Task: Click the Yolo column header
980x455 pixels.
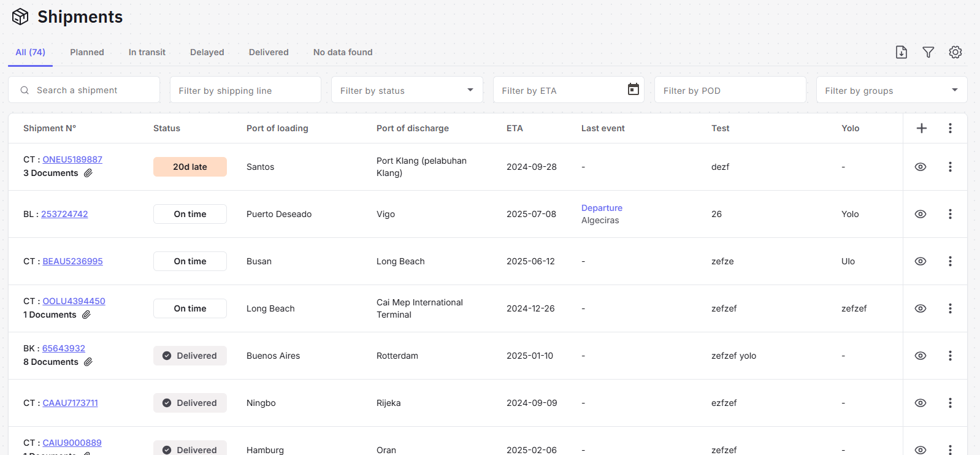Action: (x=850, y=128)
